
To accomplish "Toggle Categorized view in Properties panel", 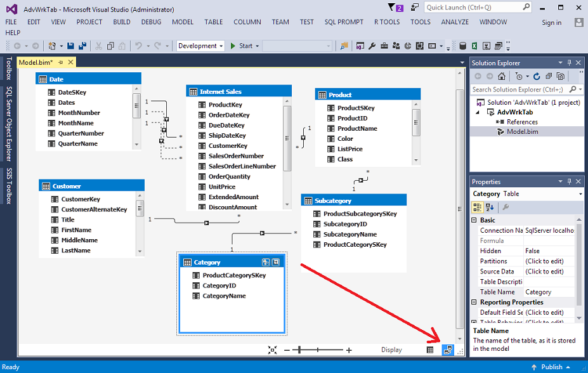I will click(478, 207).
